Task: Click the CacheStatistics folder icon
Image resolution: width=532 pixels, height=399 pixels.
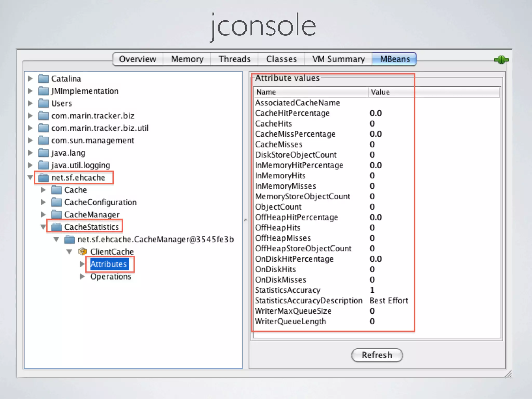Action: point(56,227)
